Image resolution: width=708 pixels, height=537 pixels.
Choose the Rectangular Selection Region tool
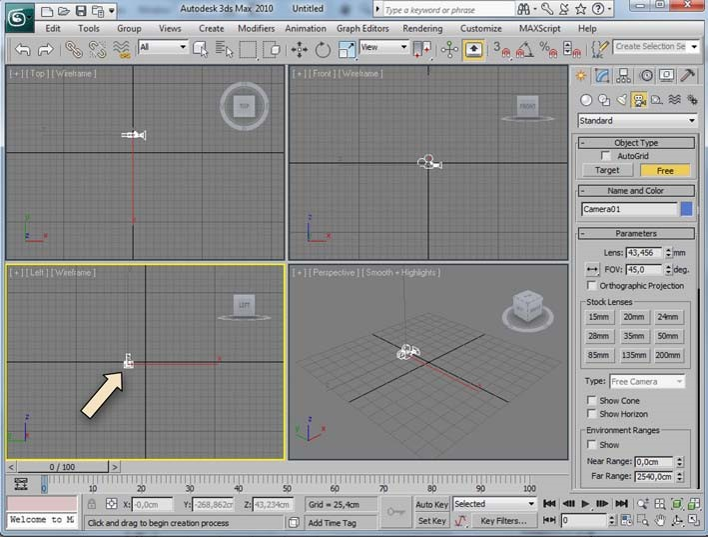pos(248,49)
